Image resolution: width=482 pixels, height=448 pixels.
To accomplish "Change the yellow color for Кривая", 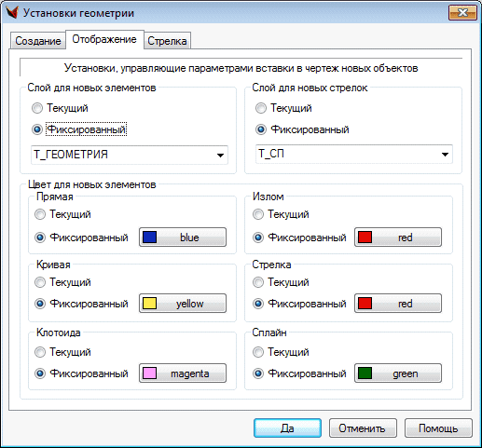I will pos(183,304).
